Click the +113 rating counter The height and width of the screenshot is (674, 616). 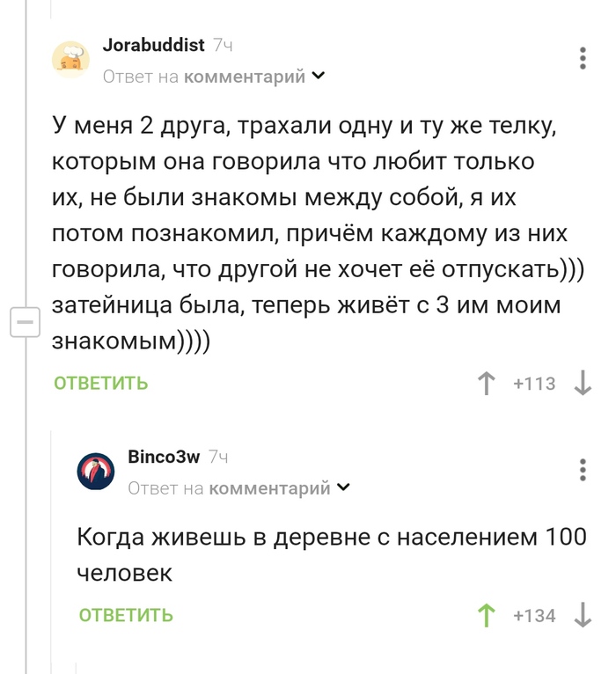coord(534,384)
